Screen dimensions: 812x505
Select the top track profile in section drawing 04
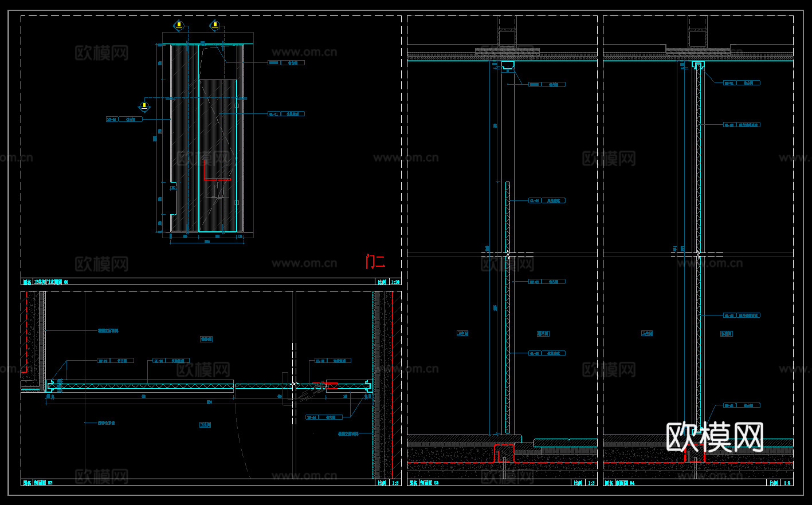pos(697,64)
